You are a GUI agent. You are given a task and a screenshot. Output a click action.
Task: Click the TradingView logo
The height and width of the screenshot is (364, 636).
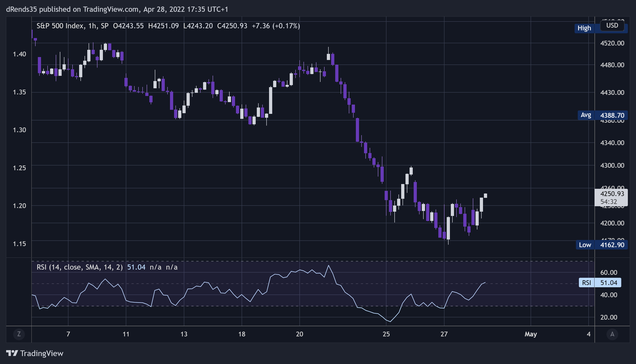35,353
